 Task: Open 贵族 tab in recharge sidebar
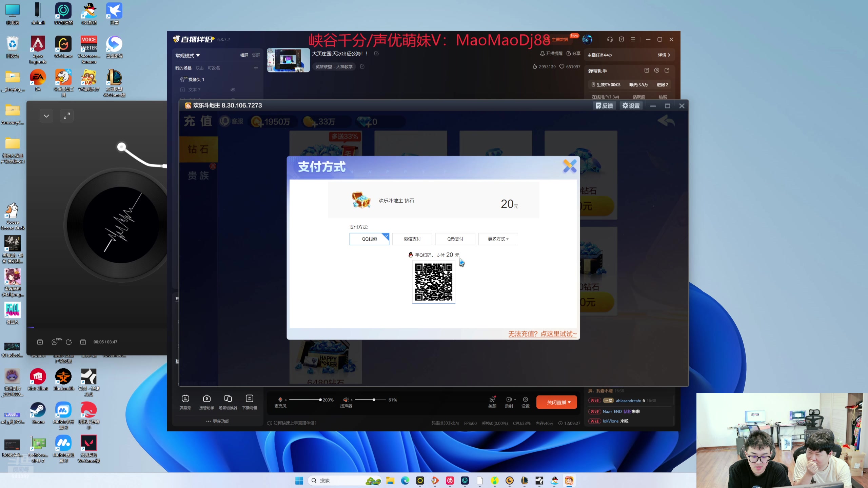pyautogui.click(x=198, y=176)
